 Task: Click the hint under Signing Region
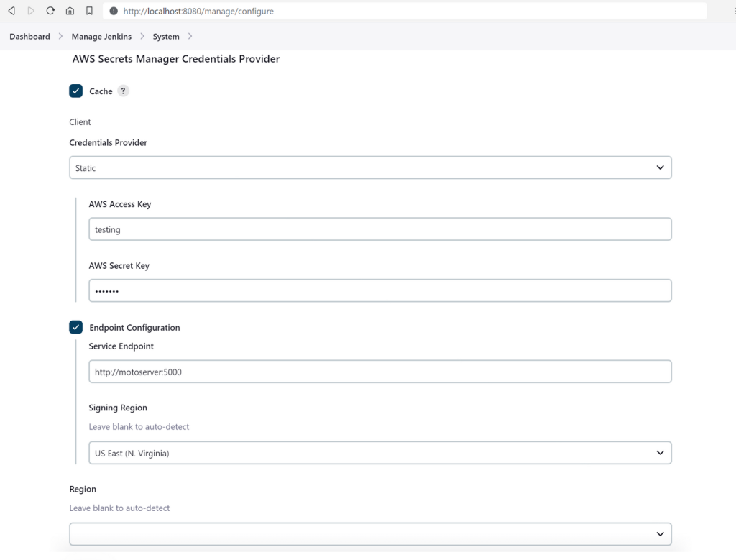click(x=139, y=427)
